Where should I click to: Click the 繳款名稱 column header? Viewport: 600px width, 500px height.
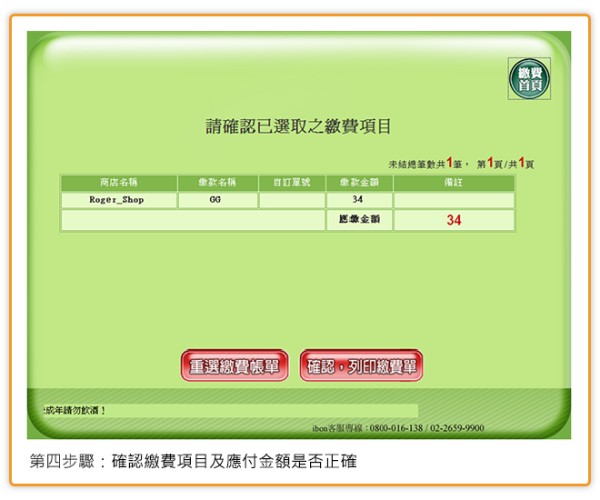(x=218, y=183)
